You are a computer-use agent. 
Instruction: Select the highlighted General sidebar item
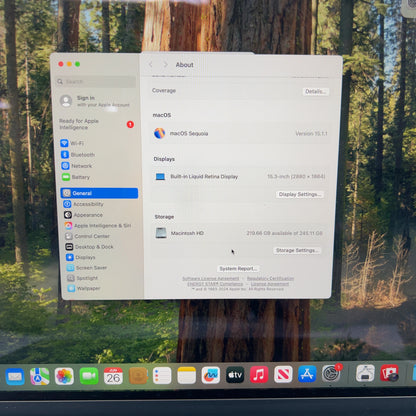99,193
